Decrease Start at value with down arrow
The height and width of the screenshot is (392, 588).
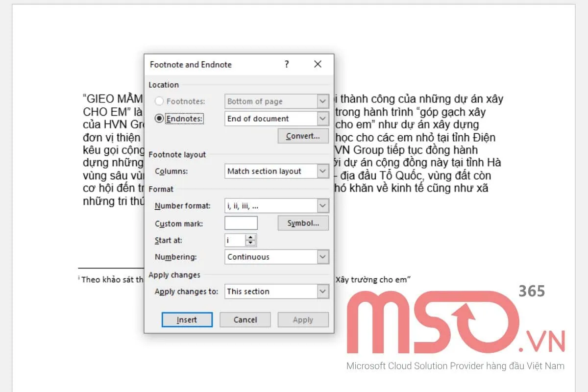click(x=251, y=243)
